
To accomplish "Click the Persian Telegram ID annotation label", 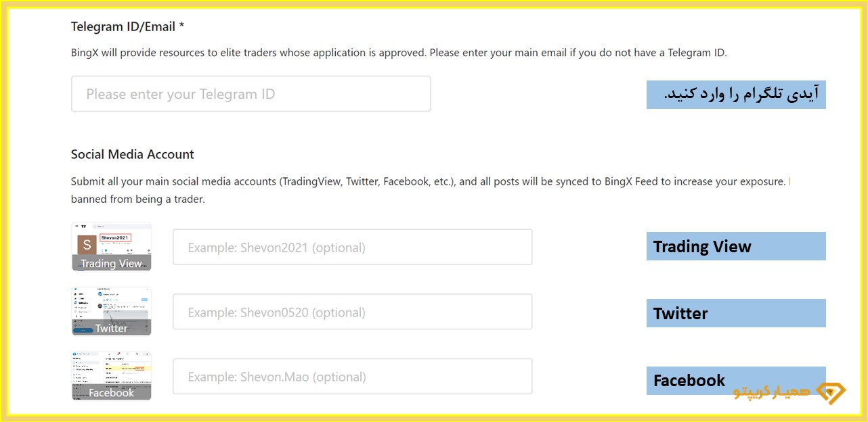I will tap(736, 95).
